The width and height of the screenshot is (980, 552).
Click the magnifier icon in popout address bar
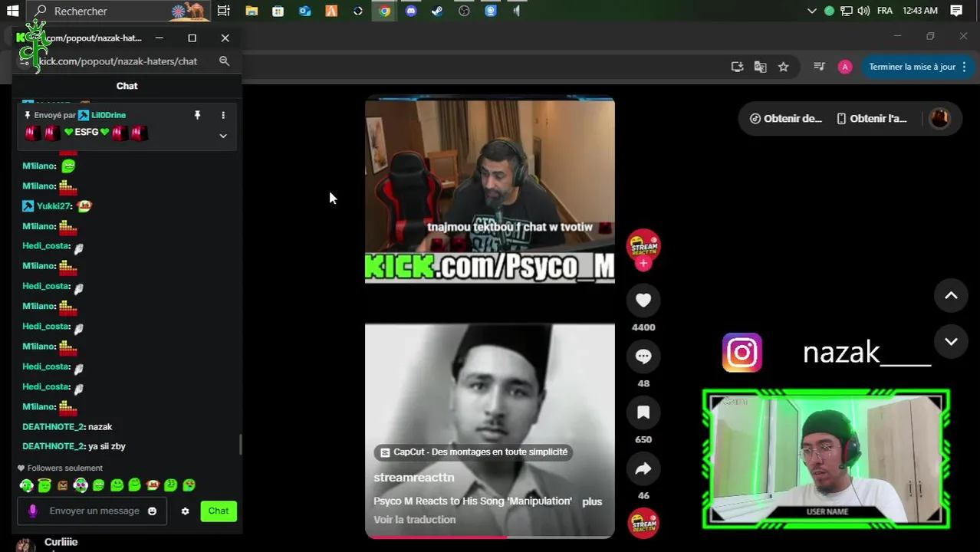[224, 61]
